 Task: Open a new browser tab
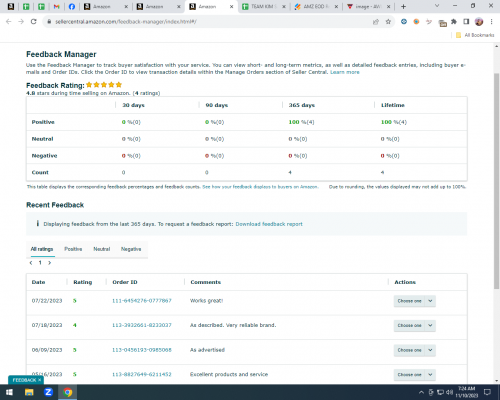click(403, 6)
